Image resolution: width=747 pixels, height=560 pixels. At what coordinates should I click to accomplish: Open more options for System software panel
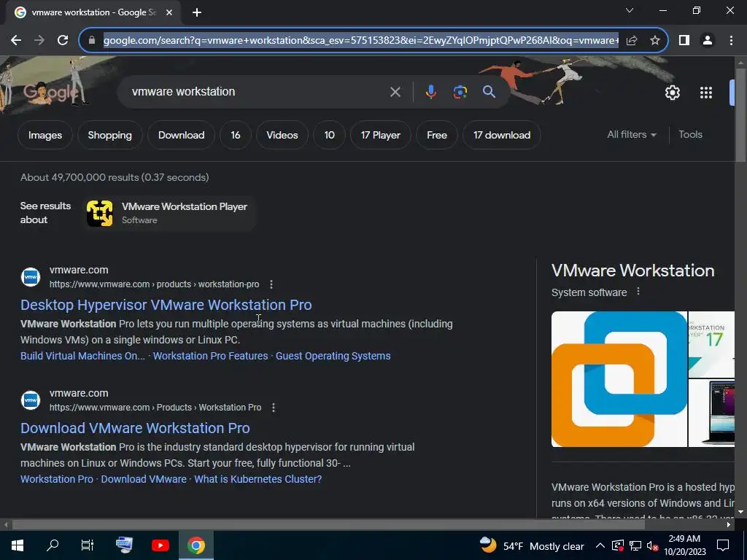(638, 292)
